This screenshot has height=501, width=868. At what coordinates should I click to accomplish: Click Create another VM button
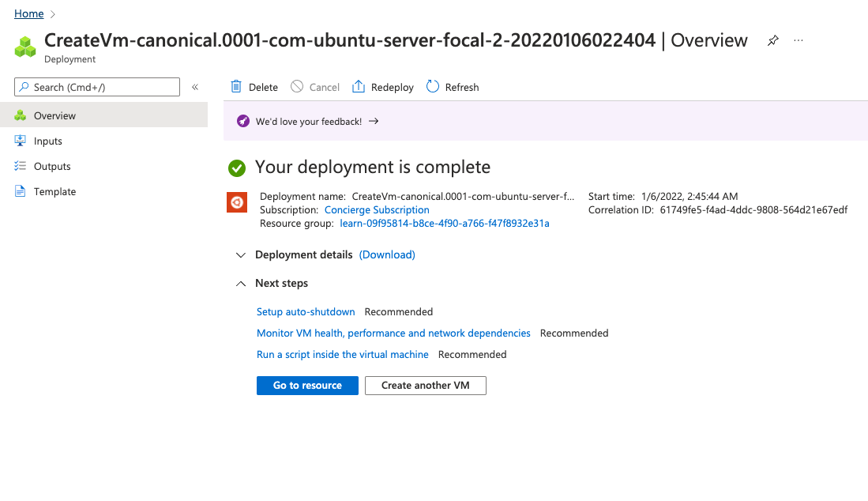point(426,386)
